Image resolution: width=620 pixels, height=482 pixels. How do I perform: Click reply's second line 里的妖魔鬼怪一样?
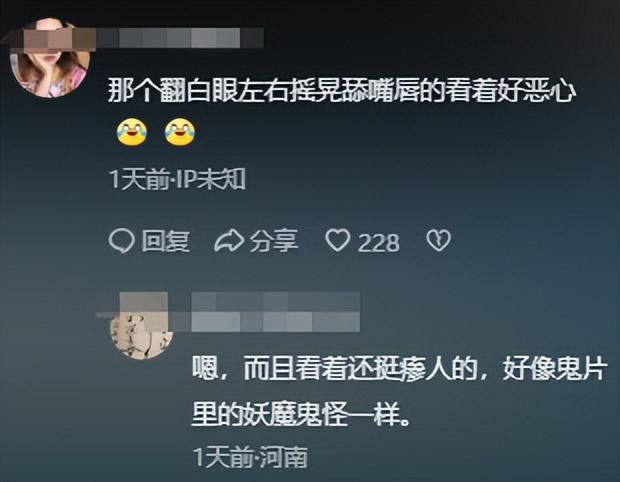[301, 414]
